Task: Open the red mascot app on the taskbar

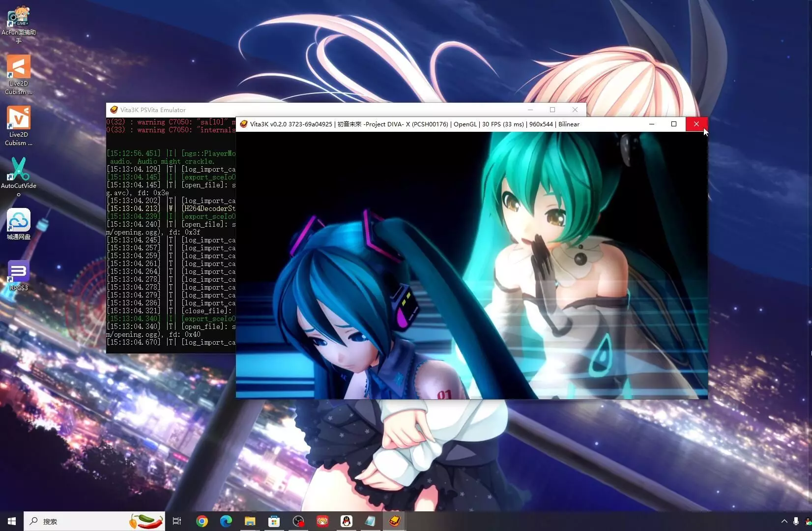Action: click(322, 521)
